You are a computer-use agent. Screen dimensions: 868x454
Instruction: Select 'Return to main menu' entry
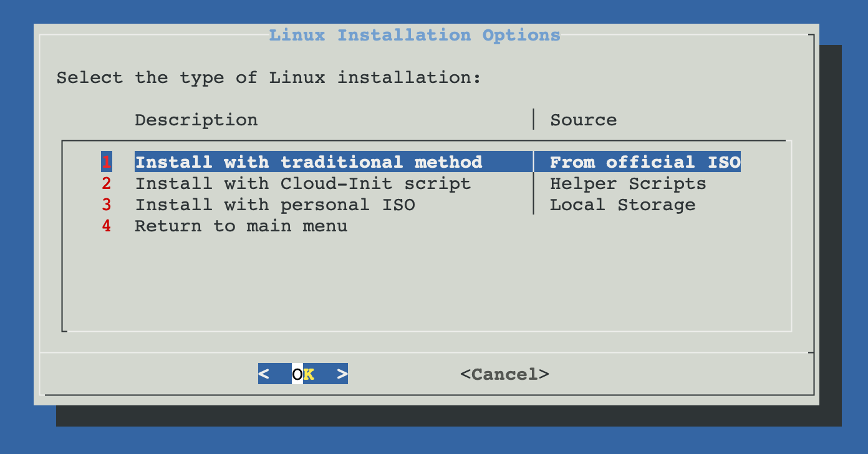(241, 226)
